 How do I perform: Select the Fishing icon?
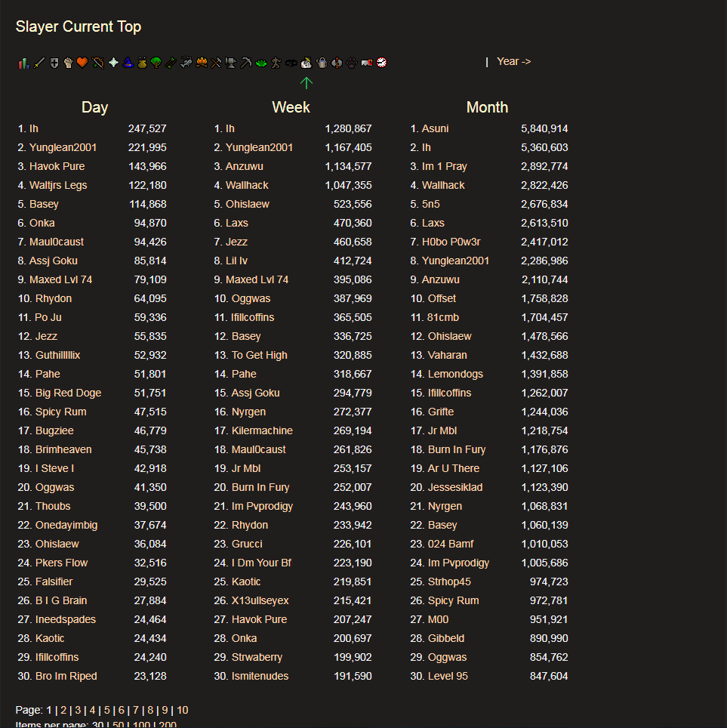click(x=186, y=63)
